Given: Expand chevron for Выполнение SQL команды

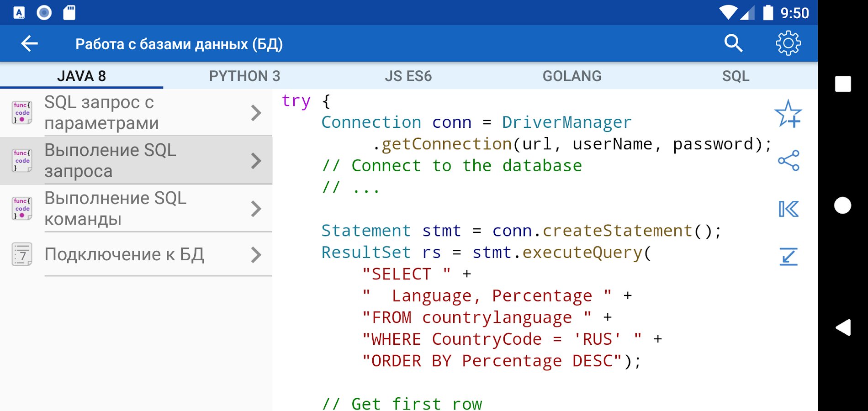Looking at the screenshot, I should [x=256, y=209].
